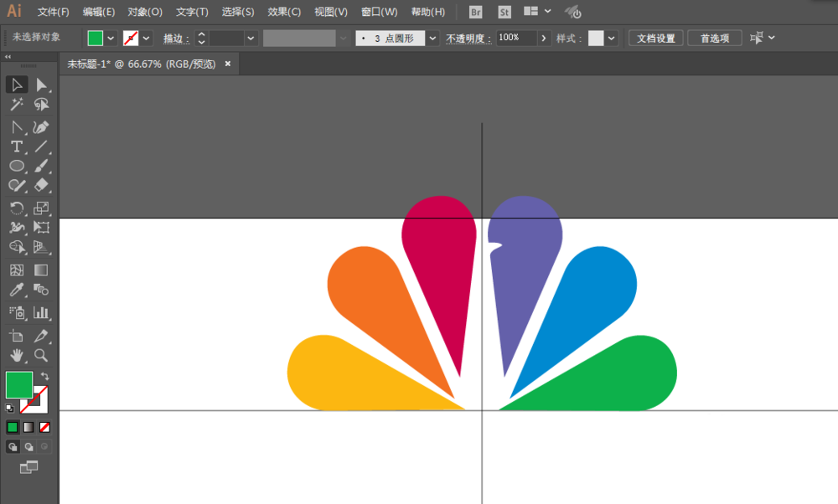Image resolution: width=838 pixels, height=504 pixels.
Task: Open the 描边 stroke panel link
Action: tap(176, 39)
